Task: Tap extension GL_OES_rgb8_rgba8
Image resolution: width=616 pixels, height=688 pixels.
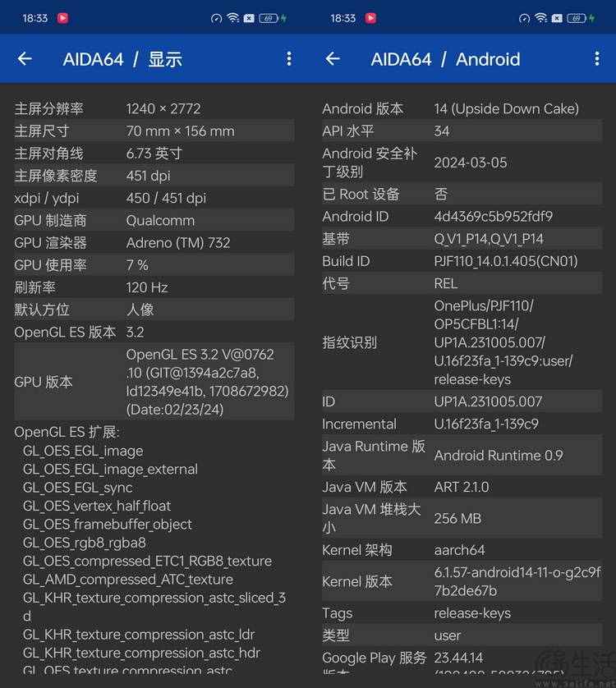Action: coord(85,543)
